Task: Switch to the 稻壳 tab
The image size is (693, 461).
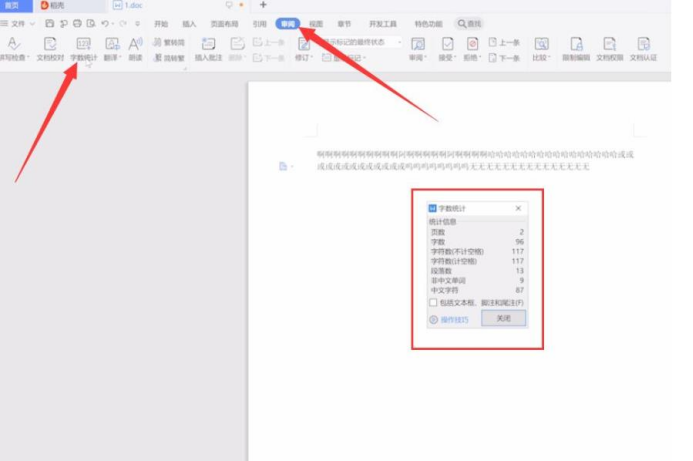Action: [x=53, y=5]
